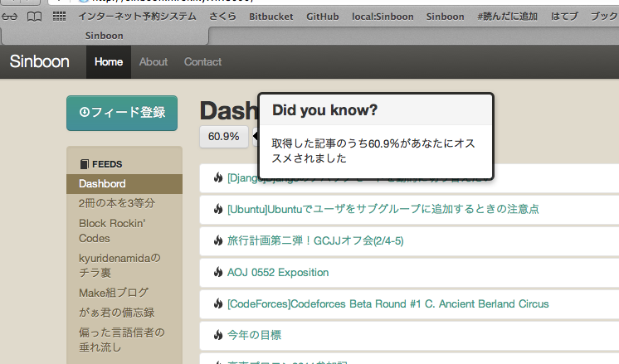Image resolution: width=619 pixels, height=364 pixels.
Task: Open local:Sinboon bookmark
Action: point(383,17)
